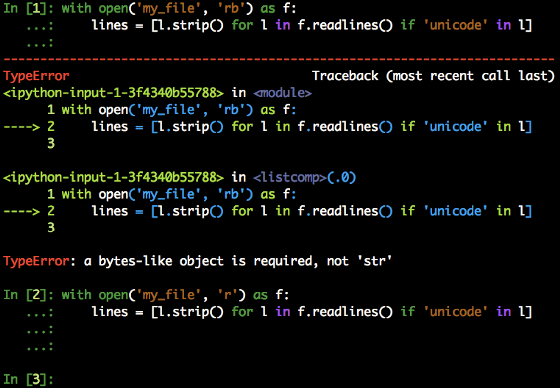Click the final TypeError bytes-like object message
Screen dimensions: 560x388
tap(198, 261)
